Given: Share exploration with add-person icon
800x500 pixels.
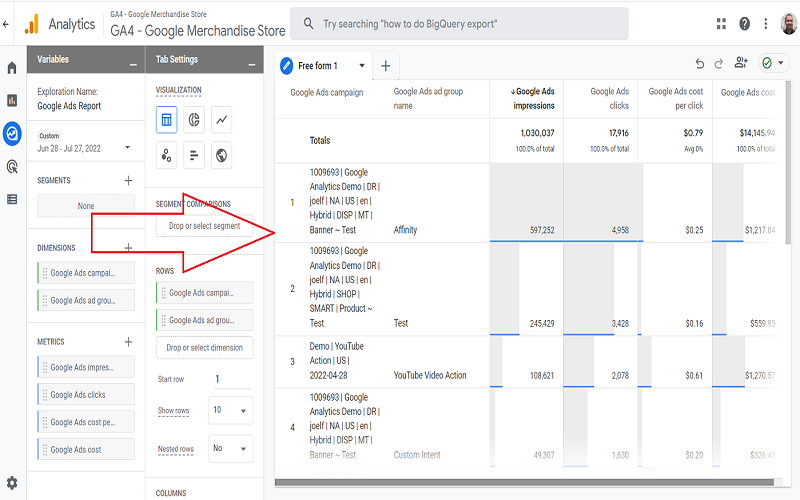Looking at the screenshot, I should click(741, 63).
